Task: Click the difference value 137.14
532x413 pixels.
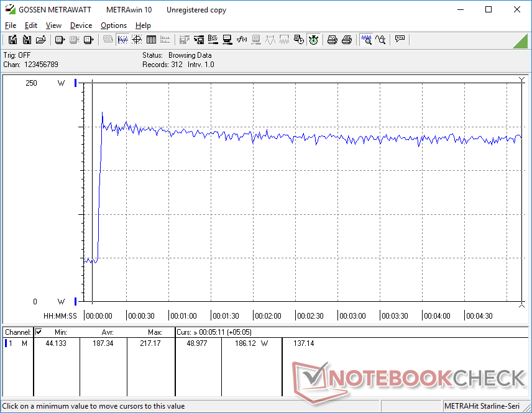Action: pos(304,343)
